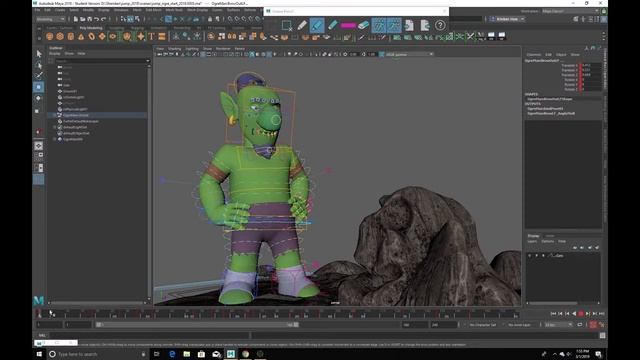
Task: Select the Grease Pencil pencil tool
Action: pyautogui.click(x=302, y=25)
